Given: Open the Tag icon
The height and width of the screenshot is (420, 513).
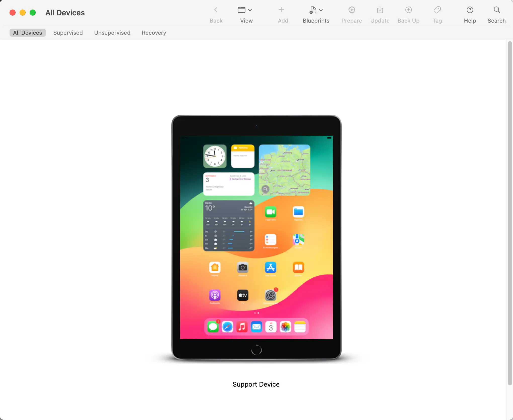Looking at the screenshot, I should pos(437,10).
